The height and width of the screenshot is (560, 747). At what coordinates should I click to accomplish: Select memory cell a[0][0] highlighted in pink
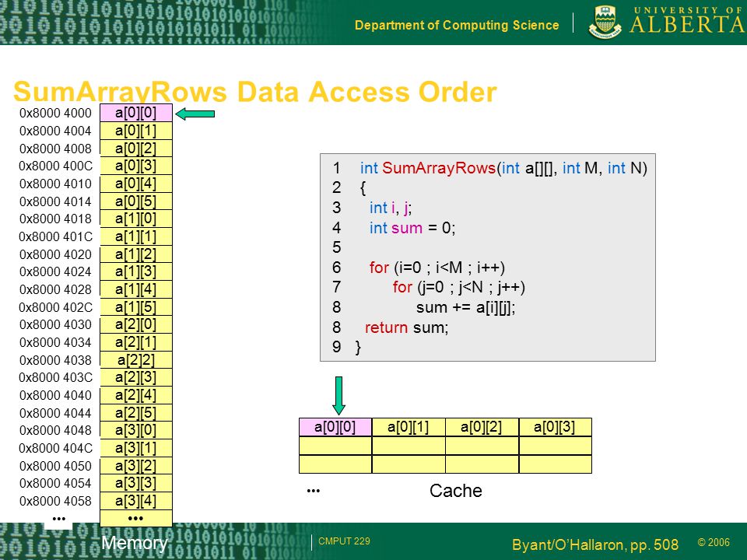135,113
